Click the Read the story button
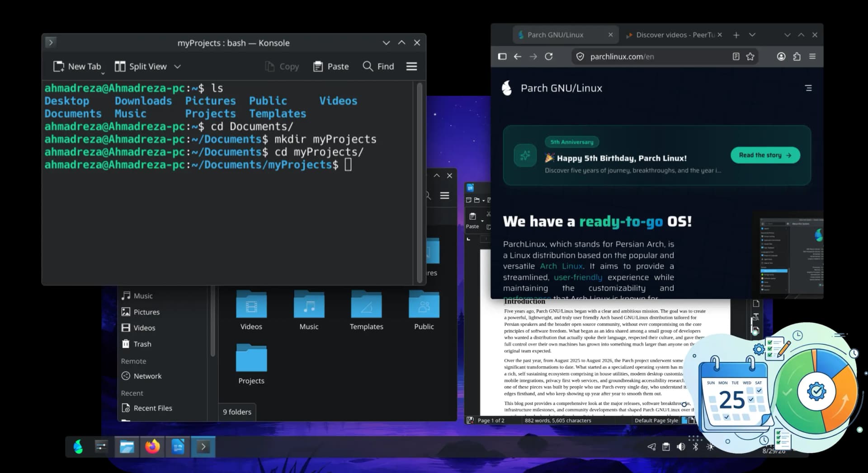The width and height of the screenshot is (868, 473). point(765,155)
